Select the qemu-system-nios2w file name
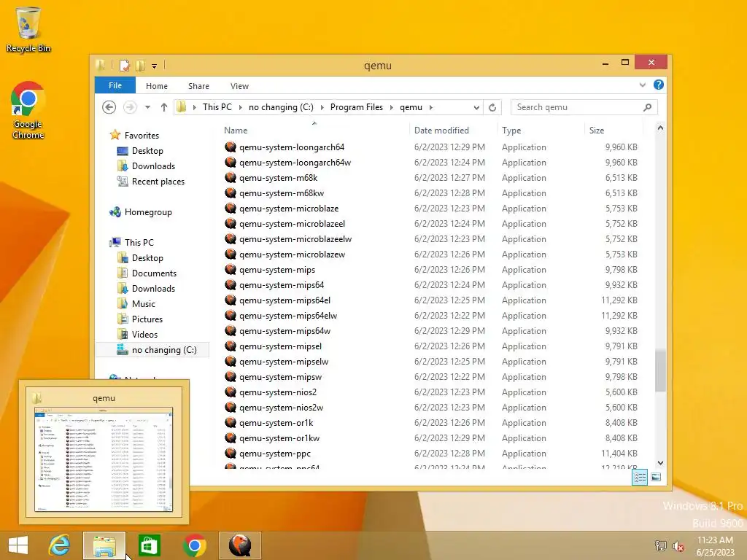 pyautogui.click(x=281, y=408)
